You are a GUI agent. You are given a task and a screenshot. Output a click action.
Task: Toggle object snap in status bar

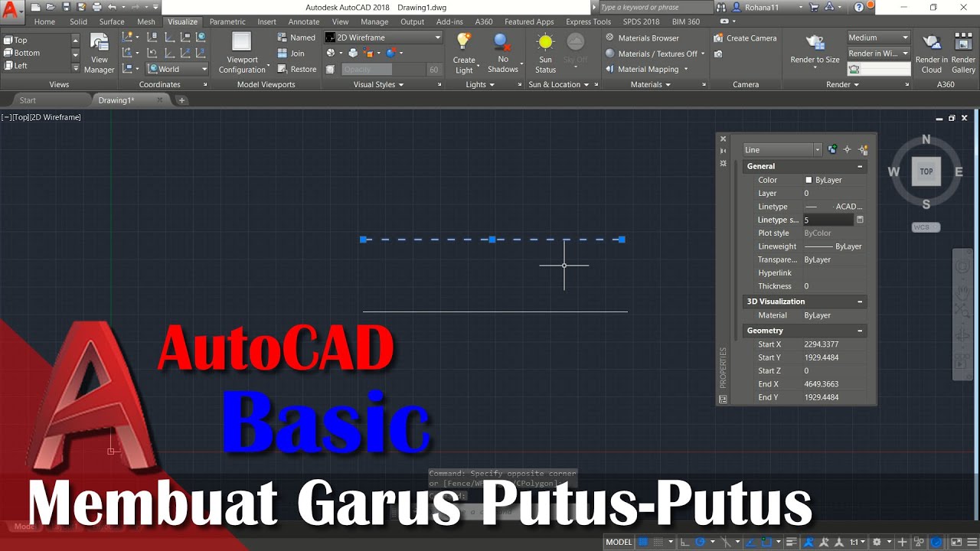pyautogui.click(x=766, y=542)
